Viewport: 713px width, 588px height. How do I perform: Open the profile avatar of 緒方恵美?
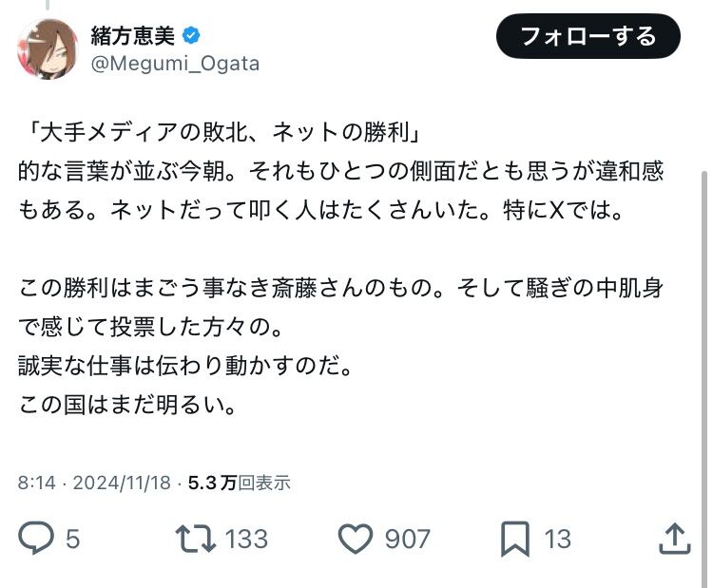[x=48, y=49]
